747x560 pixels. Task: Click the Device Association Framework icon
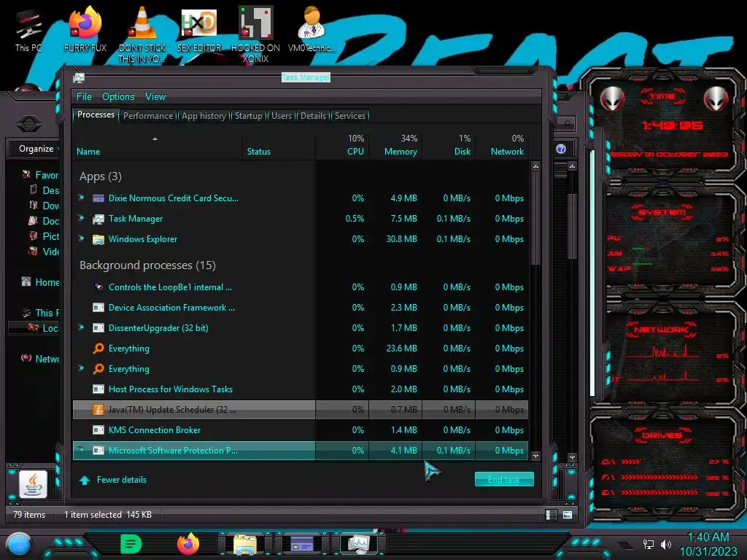click(x=98, y=308)
